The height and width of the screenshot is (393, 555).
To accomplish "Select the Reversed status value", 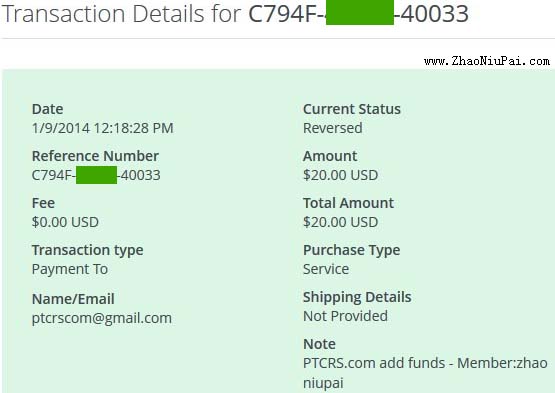I will coord(333,128).
